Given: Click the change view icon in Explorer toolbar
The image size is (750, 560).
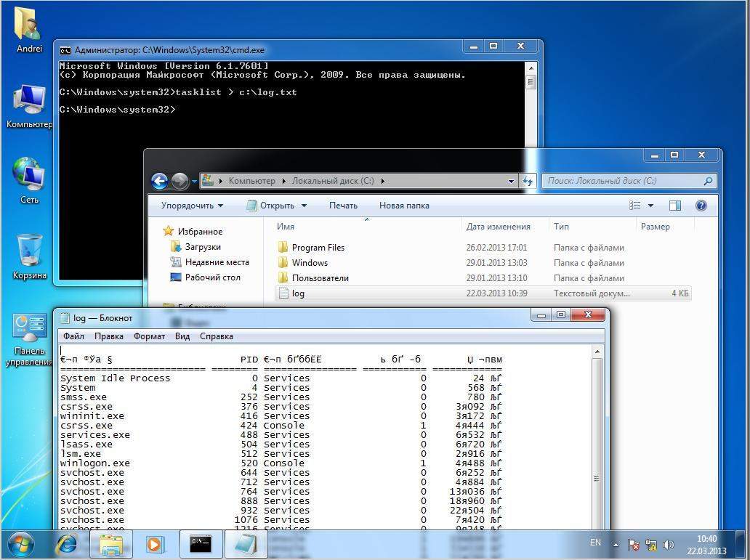Looking at the screenshot, I should tap(634, 206).
